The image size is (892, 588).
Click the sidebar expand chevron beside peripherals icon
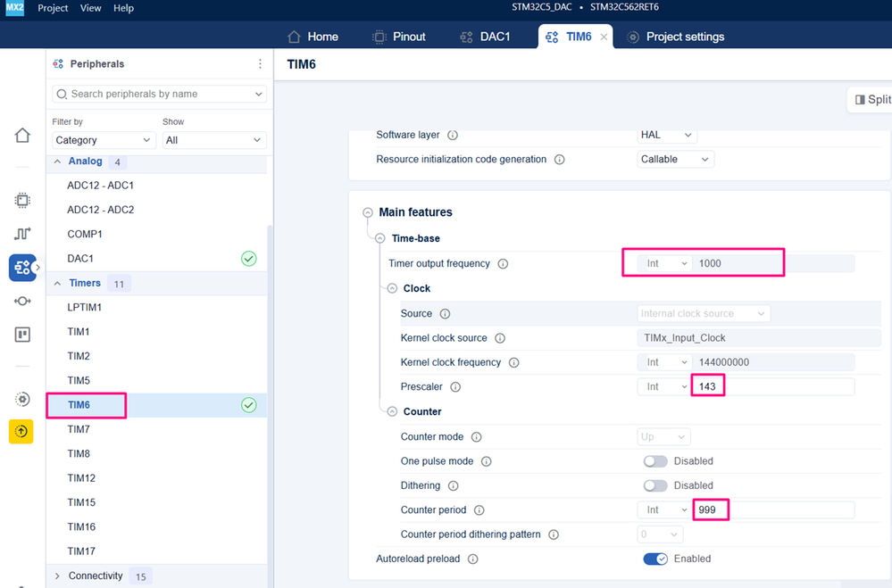[x=38, y=268]
